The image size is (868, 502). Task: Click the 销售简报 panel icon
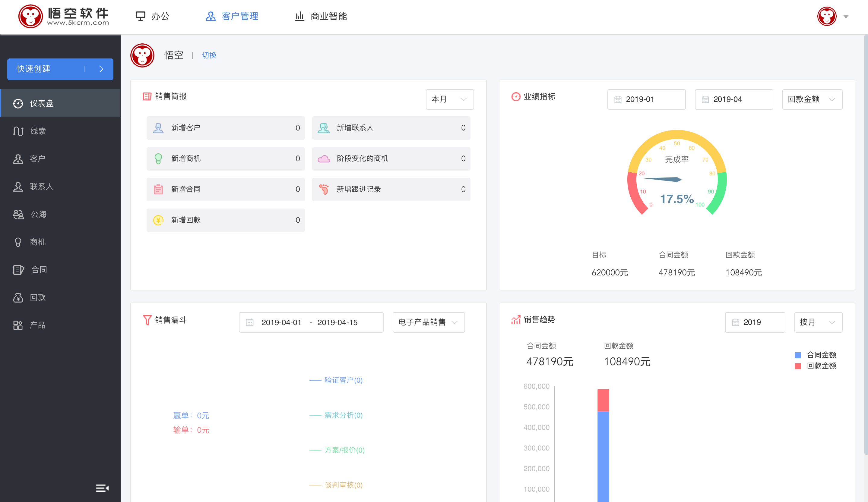point(147,96)
